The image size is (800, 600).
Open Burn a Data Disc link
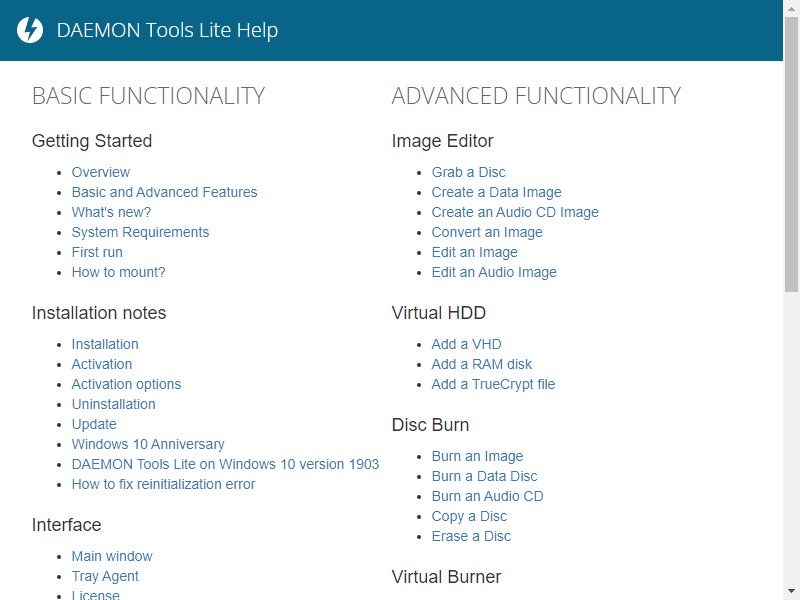484,477
